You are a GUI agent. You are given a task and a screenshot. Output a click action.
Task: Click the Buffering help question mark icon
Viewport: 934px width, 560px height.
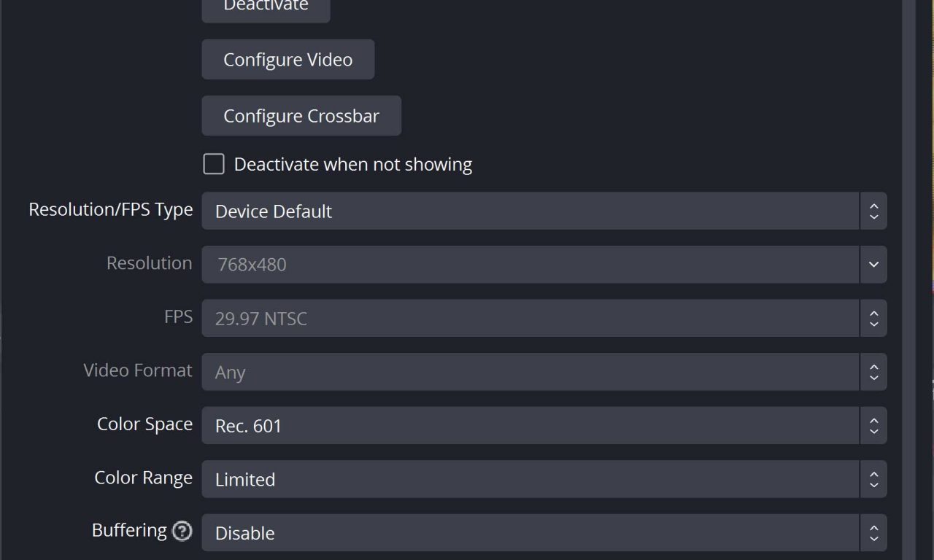pos(182,532)
